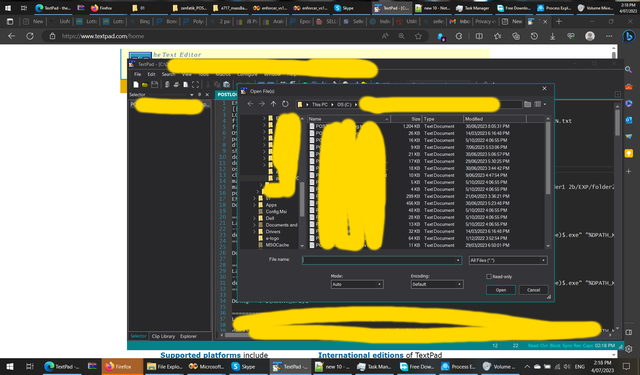This screenshot has width=640, height=375.
Task: Select the Config.Msi folder in tree
Action: [276, 211]
